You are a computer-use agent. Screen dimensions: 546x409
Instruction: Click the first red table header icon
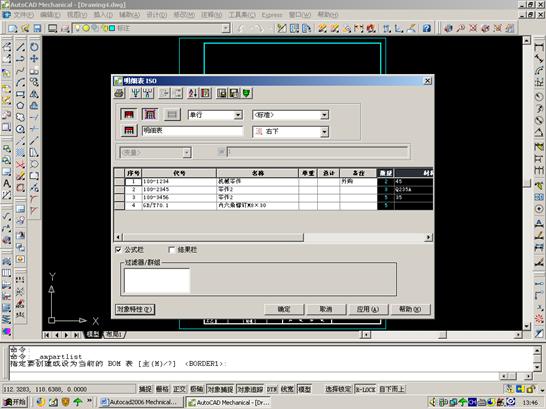coord(128,115)
